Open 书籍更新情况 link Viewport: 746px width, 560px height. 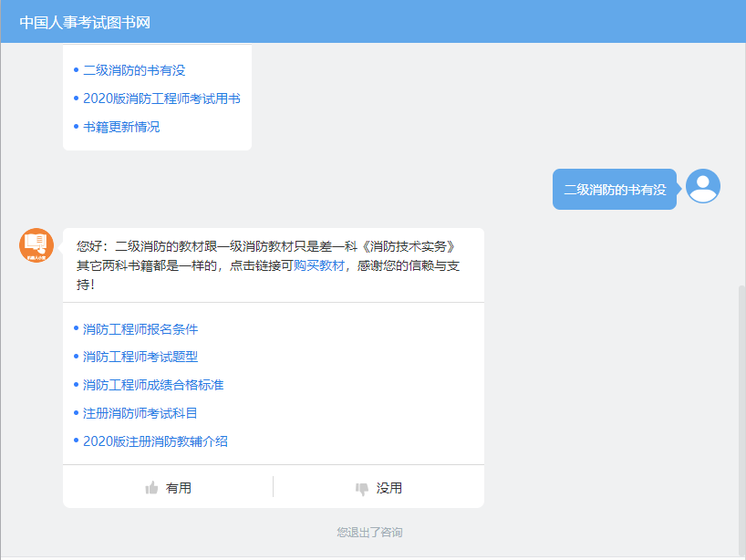(121, 127)
